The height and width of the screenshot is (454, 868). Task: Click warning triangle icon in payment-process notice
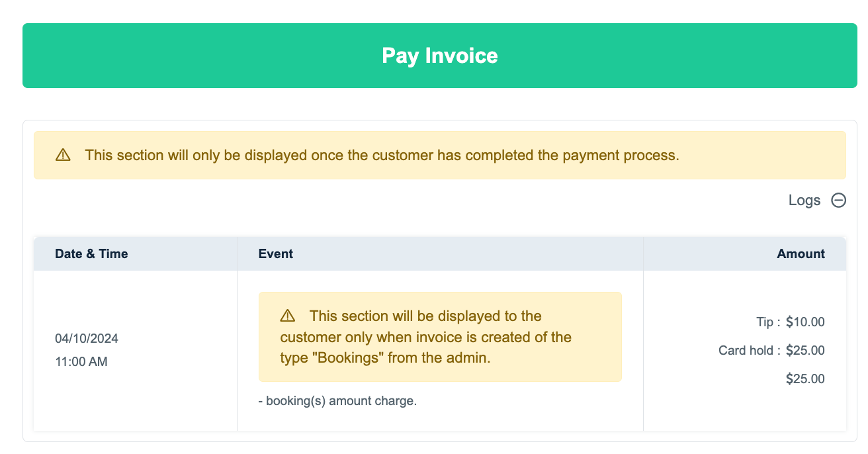click(x=63, y=156)
